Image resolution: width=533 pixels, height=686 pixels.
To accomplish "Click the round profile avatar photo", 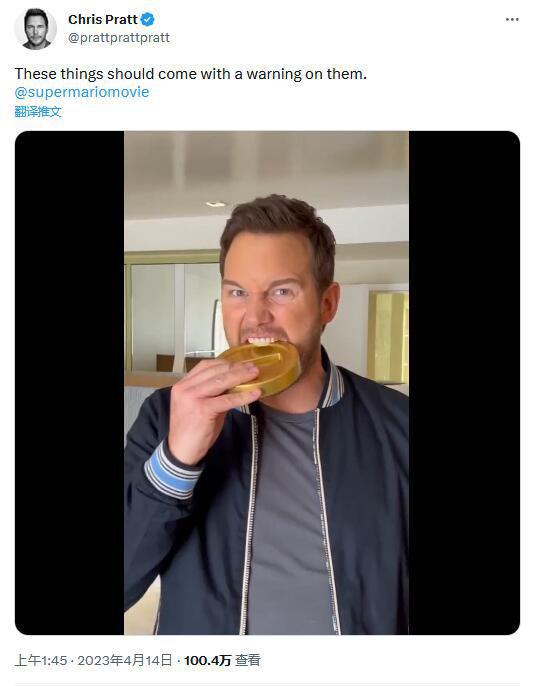I will [x=35, y=28].
